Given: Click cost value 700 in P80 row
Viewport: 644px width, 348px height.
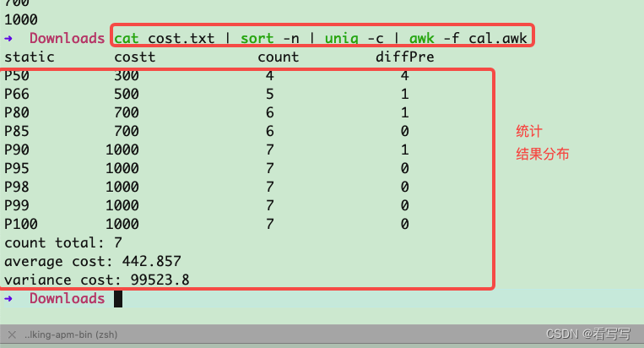Looking at the screenshot, I should (127, 112).
